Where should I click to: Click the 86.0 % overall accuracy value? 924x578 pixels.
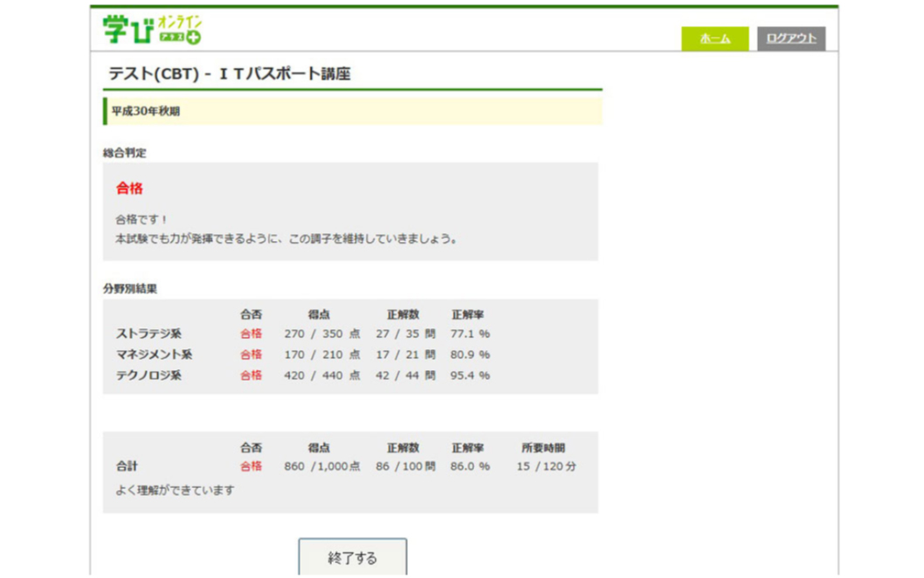click(x=468, y=465)
